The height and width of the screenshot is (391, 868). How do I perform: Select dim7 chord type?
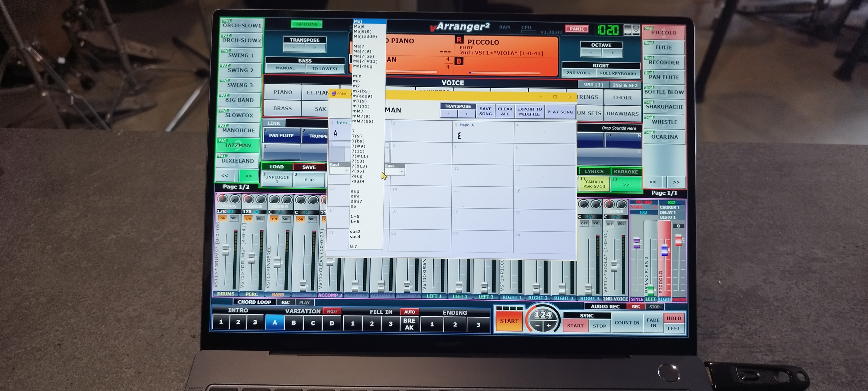point(356,201)
